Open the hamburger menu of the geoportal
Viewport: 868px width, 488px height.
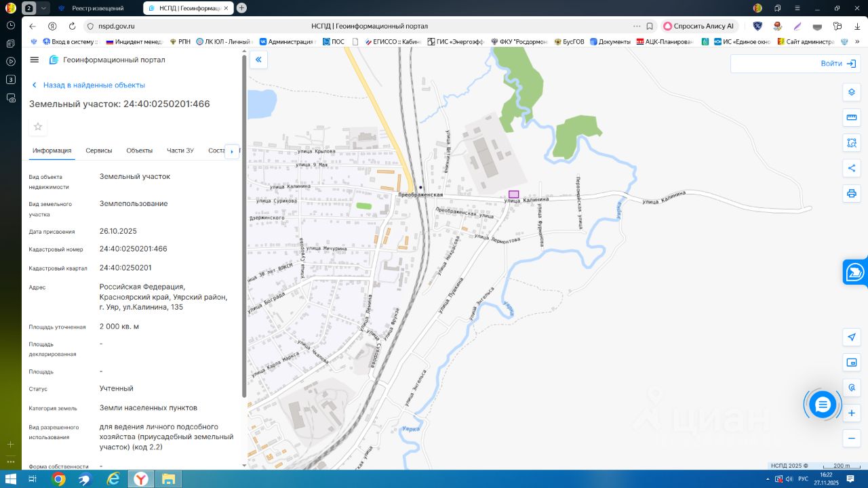[35, 60]
